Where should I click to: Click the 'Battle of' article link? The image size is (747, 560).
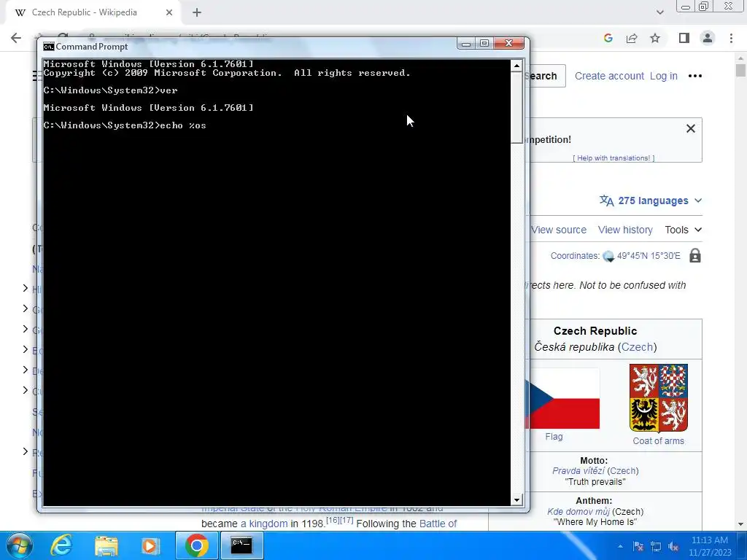[438, 524]
